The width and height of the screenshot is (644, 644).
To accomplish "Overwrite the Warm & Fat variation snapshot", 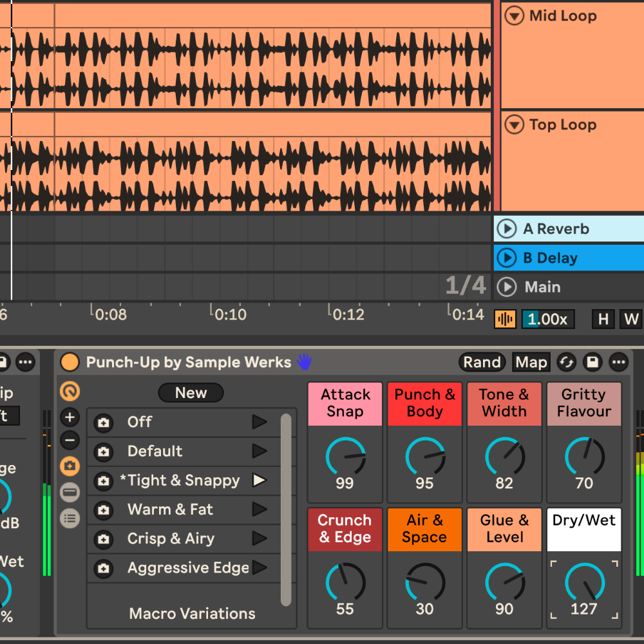I will [104, 510].
